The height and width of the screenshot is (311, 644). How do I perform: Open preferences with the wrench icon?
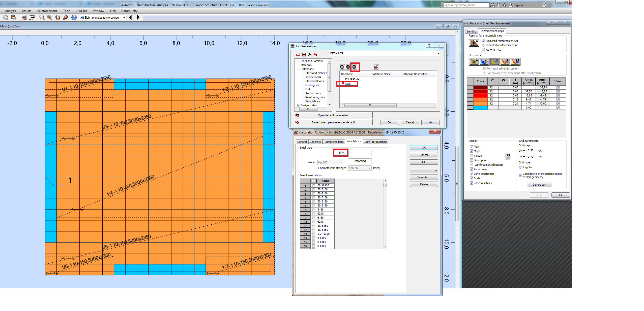click(66, 17)
